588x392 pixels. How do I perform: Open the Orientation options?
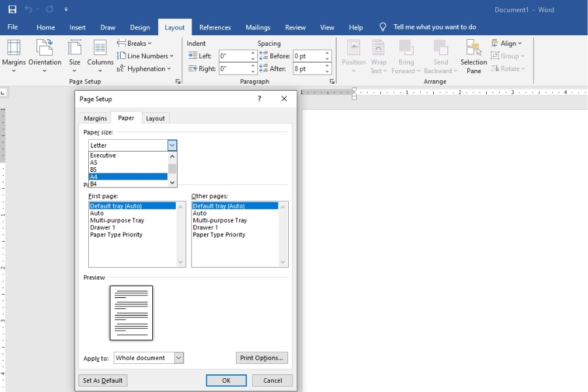[x=44, y=55]
